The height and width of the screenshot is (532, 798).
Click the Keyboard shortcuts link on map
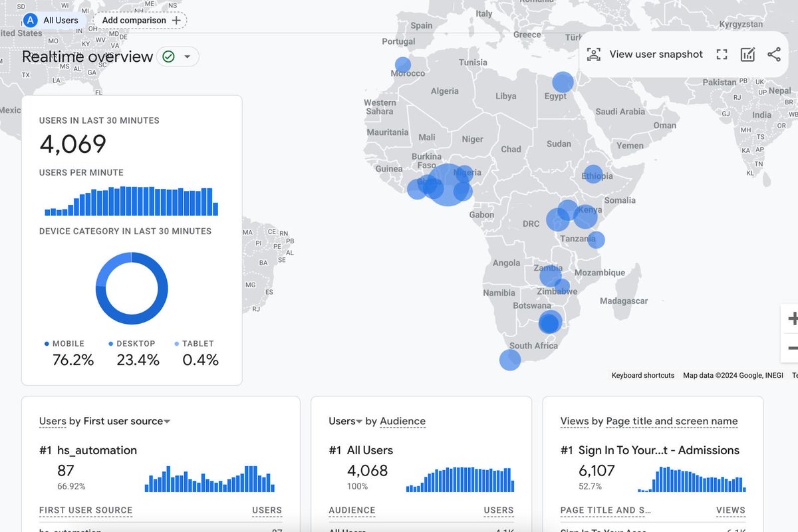click(642, 376)
